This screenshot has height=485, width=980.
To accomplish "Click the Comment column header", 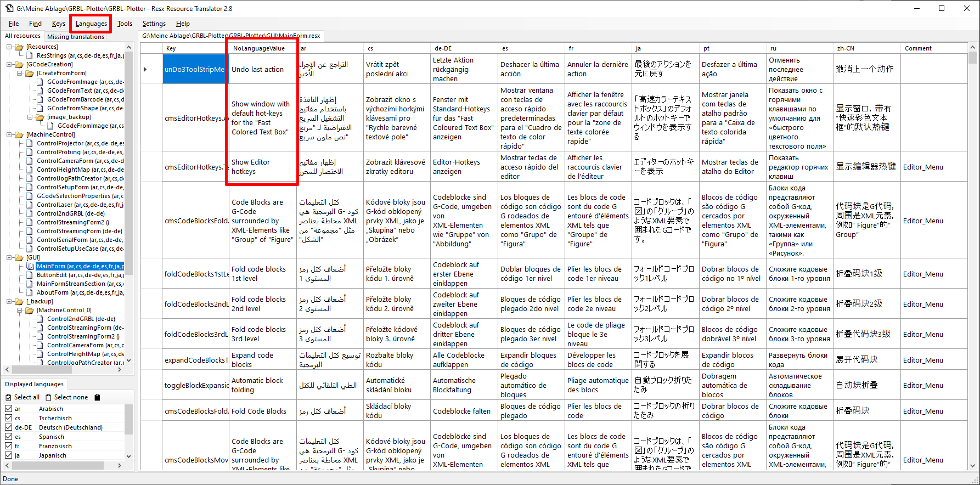I will [918, 48].
